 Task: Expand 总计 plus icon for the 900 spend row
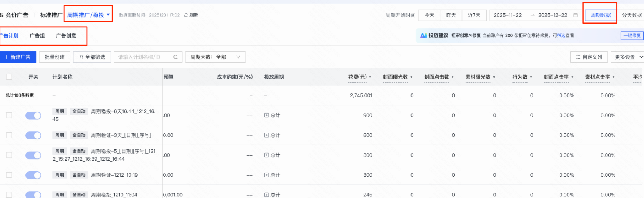click(x=266, y=116)
